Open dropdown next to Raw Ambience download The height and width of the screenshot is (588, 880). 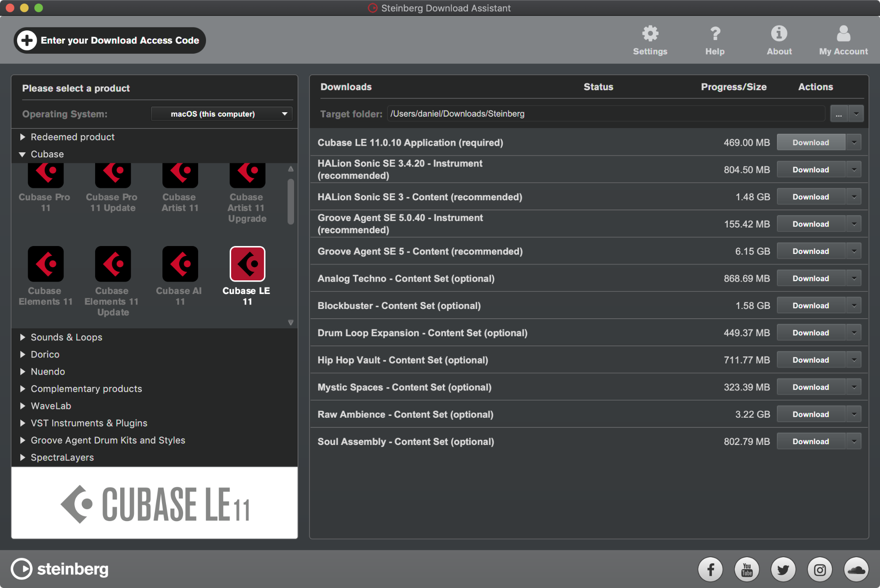[x=854, y=414]
